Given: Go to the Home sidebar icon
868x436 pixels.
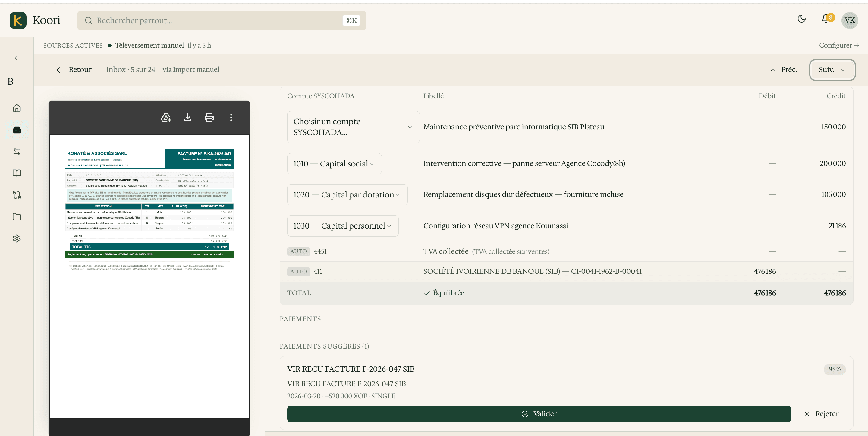Looking at the screenshot, I should point(17,108).
